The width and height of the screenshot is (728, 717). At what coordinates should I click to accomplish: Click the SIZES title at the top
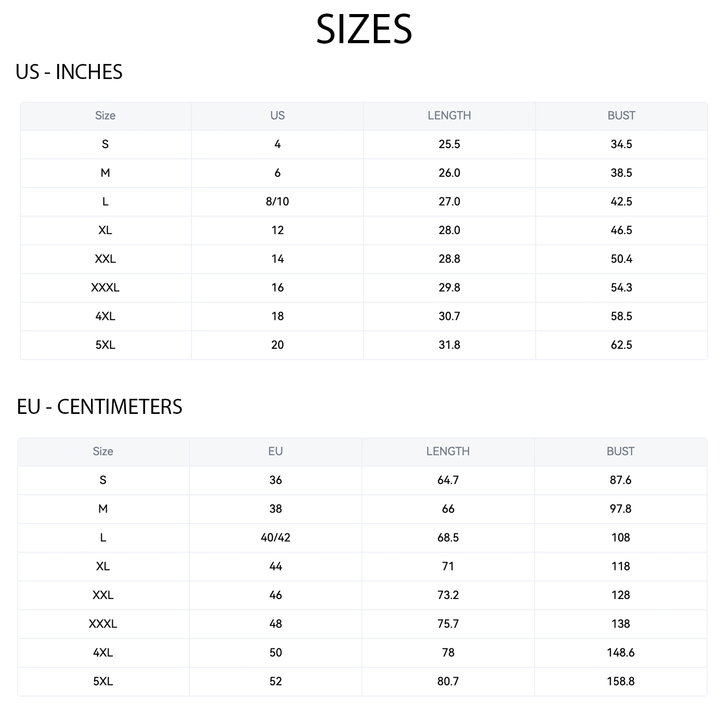coord(364,29)
